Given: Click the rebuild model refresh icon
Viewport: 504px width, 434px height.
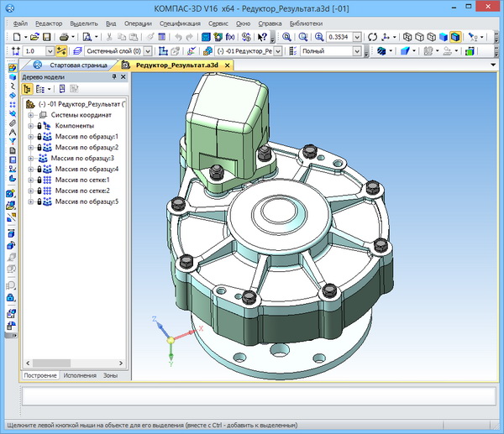Looking at the screenshot, I should click(x=372, y=38).
